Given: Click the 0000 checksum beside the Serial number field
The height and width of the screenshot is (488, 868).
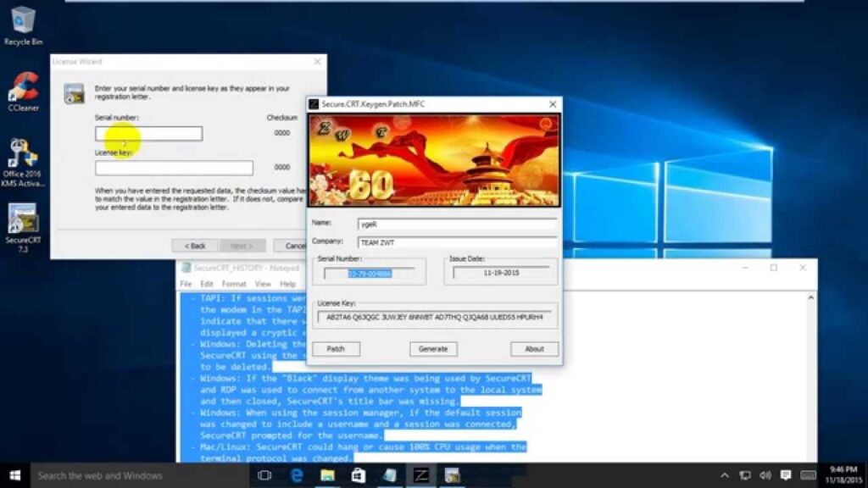Looking at the screenshot, I should 281,133.
